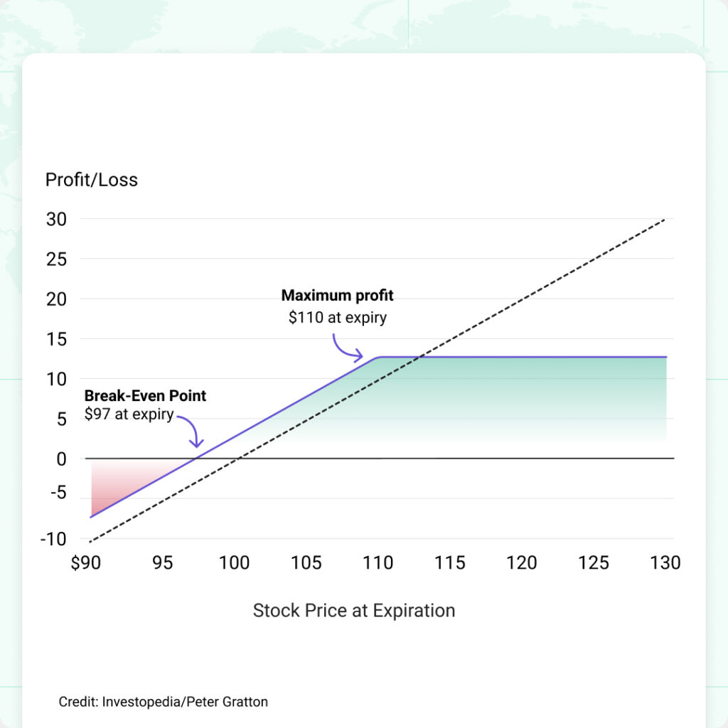Click the 30 y-axis label

[56, 219]
